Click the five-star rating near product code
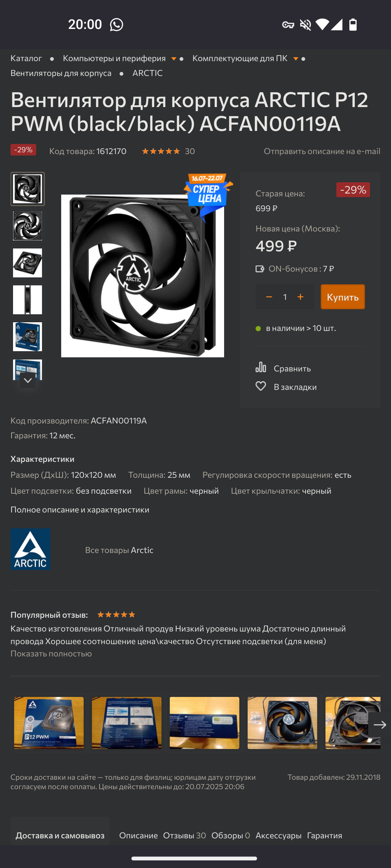391x868 pixels. click(x=161, y=151)
